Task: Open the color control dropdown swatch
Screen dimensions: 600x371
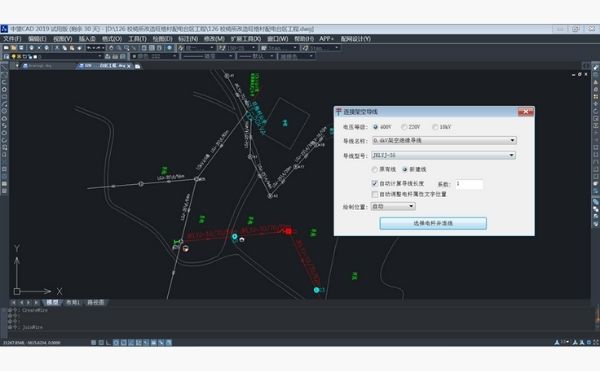Action: point(154,57)
